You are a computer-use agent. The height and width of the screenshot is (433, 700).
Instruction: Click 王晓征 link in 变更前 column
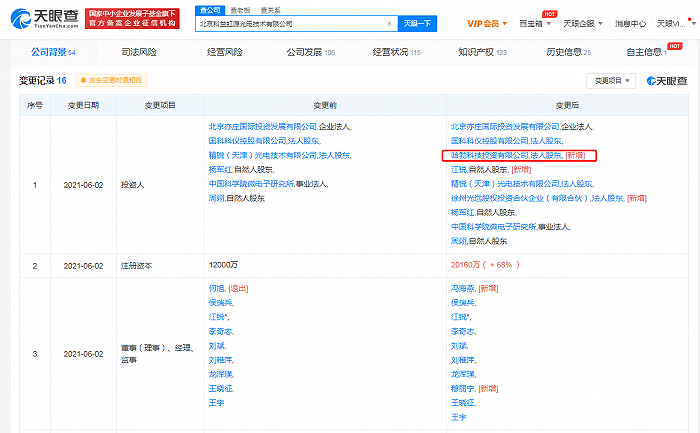pyautogui.click(x=220, y=389)
